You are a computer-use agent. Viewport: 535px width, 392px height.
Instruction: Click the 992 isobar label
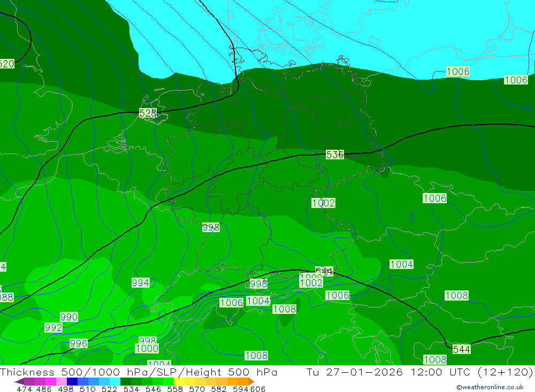53,328
